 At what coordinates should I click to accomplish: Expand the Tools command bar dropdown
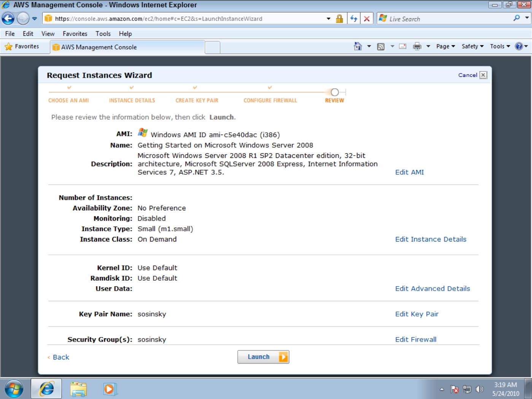tap(500, 46)
